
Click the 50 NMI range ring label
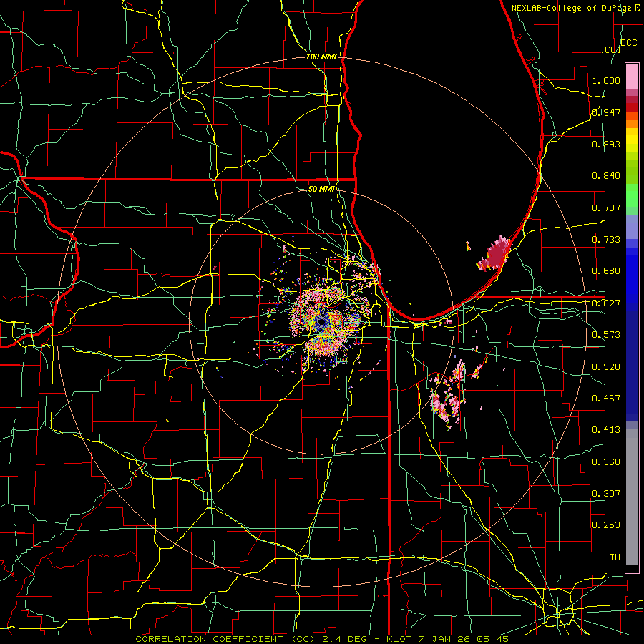[x=321, y=189]
